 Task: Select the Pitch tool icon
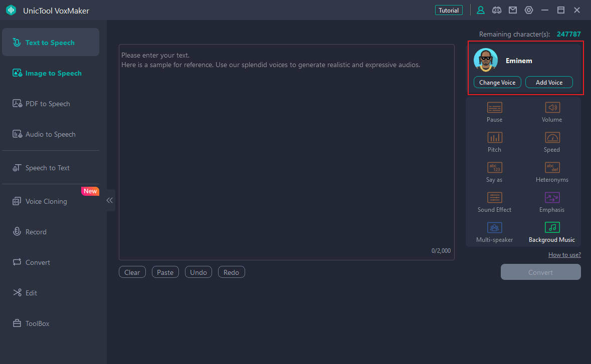point(494,138)
